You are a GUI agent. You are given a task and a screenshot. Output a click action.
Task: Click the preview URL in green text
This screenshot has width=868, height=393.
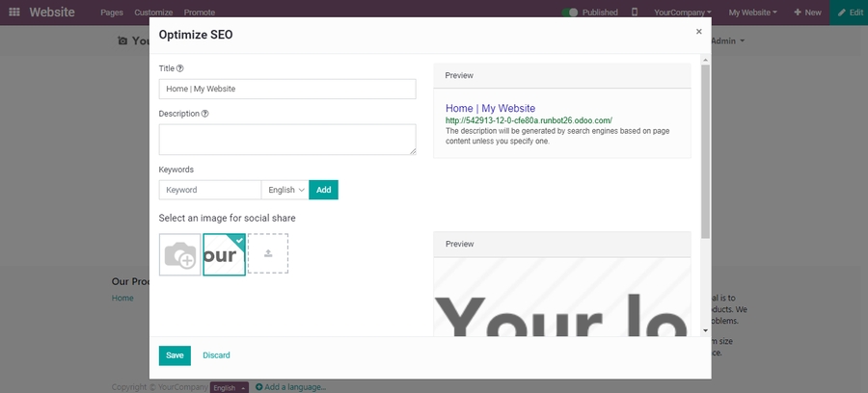pyautogui.click(x=529, y=120)
